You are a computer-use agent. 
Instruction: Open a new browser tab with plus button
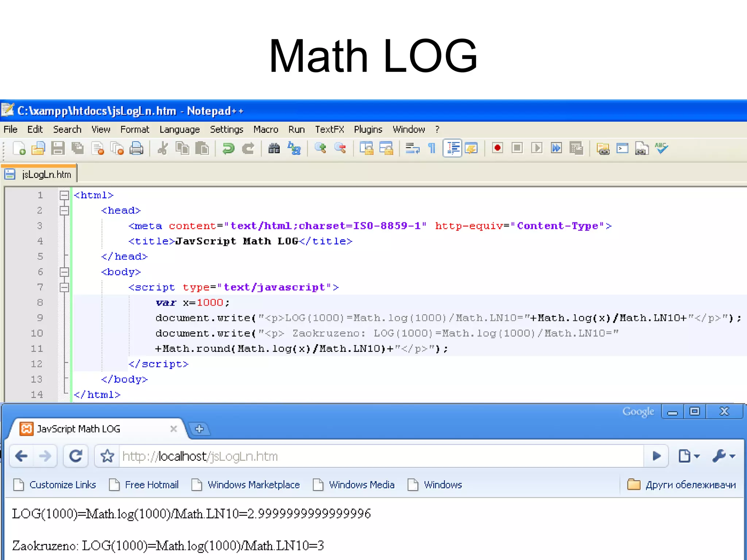click(199, 429)
